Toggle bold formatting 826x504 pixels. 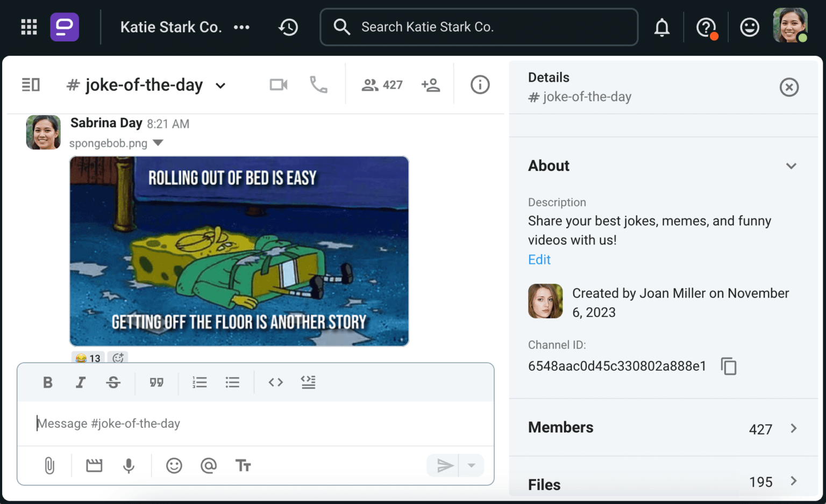tap(47, 382)
